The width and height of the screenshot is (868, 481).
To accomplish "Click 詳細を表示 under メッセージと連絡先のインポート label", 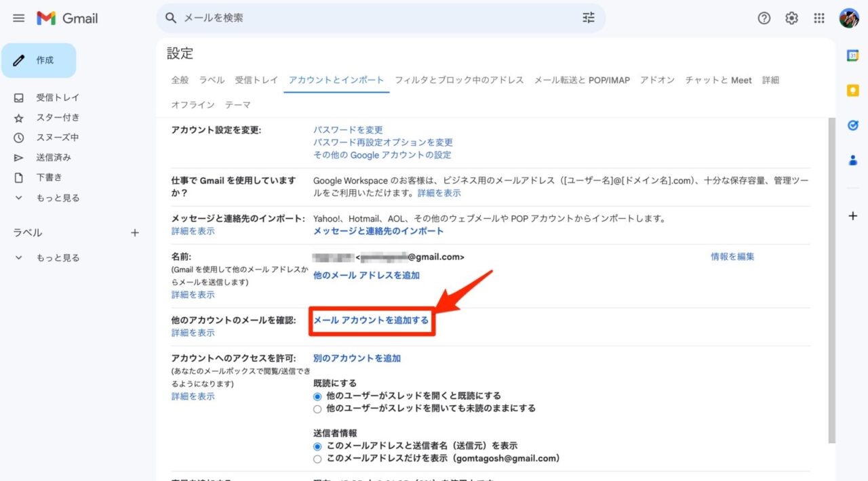I will (x=193, y=231).
